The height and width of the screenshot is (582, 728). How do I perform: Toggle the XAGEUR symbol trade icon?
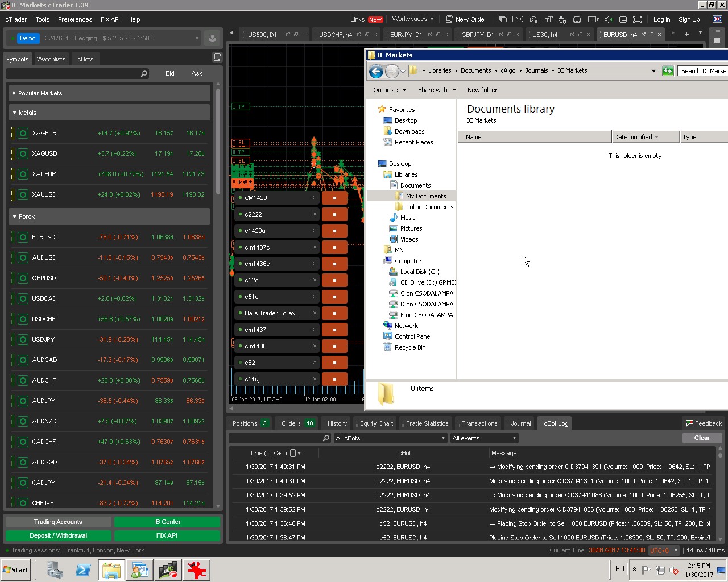coord(23,133)
